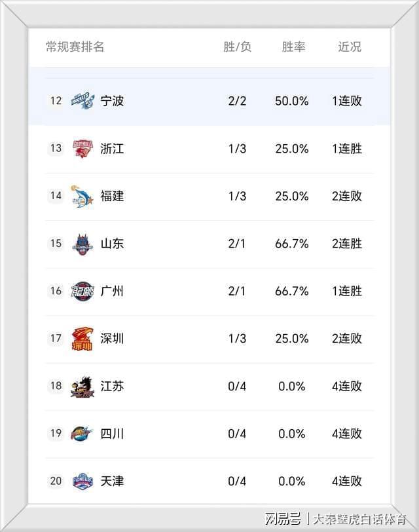419x532 pixels.
Task: Click the 胜/负 column header
Action: (237, 47)
